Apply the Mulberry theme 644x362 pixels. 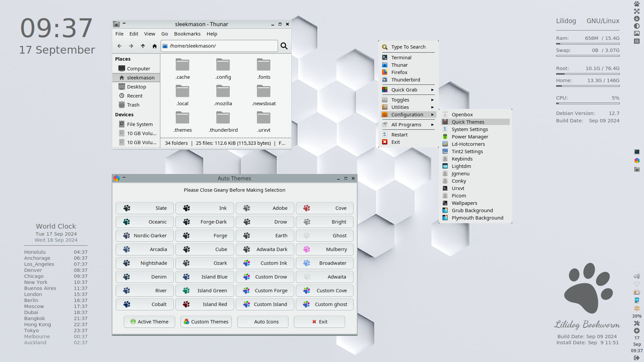(x=324, y=249)
